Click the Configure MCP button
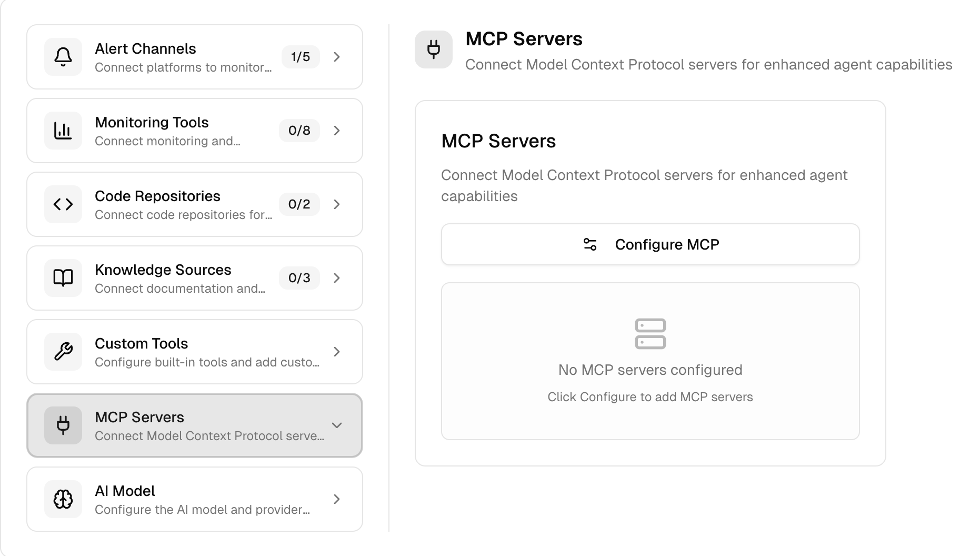980x556 pixels. point(649,244)
